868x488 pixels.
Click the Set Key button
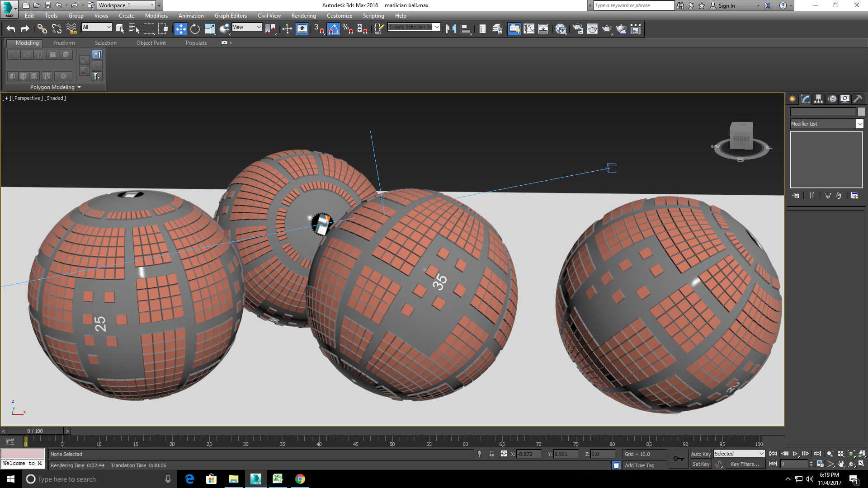700,464
